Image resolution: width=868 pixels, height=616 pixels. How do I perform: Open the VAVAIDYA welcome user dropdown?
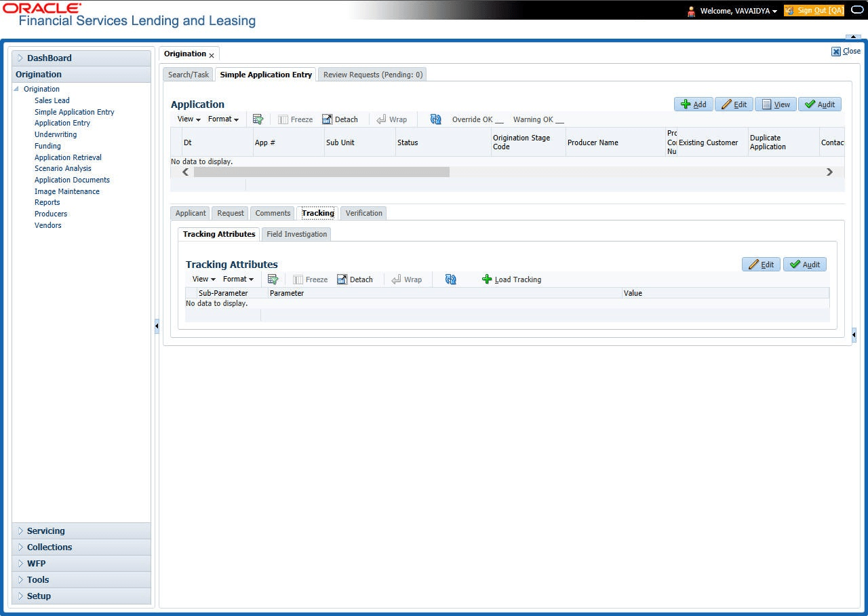(x=738, y=11)
